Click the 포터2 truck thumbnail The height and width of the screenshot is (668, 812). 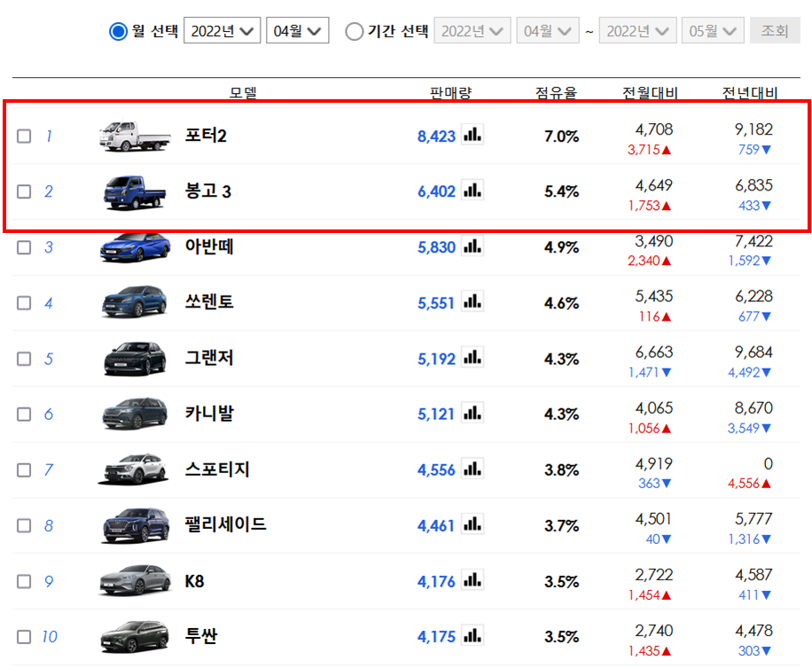135,136
